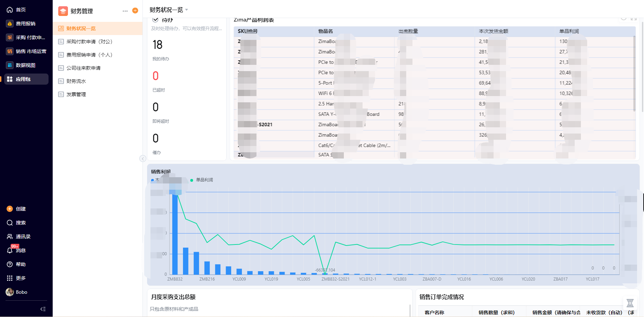Open 公司往来款申请

click(x=98, y=68)
